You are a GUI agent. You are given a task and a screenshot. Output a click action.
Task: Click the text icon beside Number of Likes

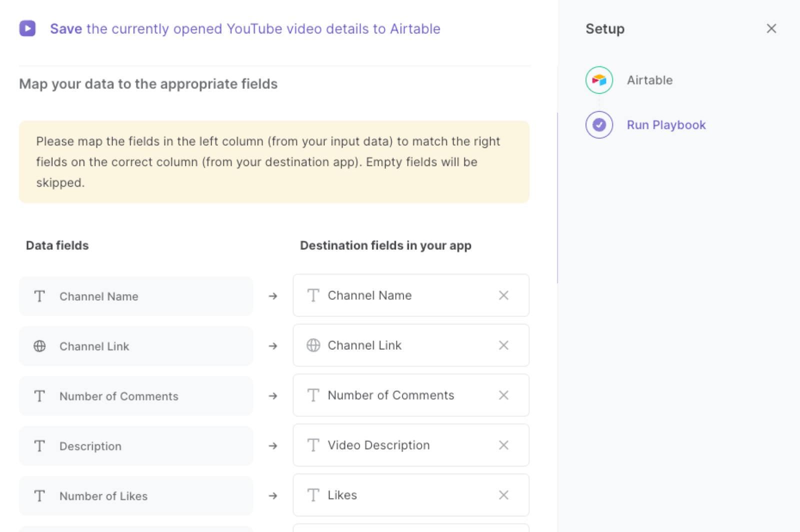39,496
